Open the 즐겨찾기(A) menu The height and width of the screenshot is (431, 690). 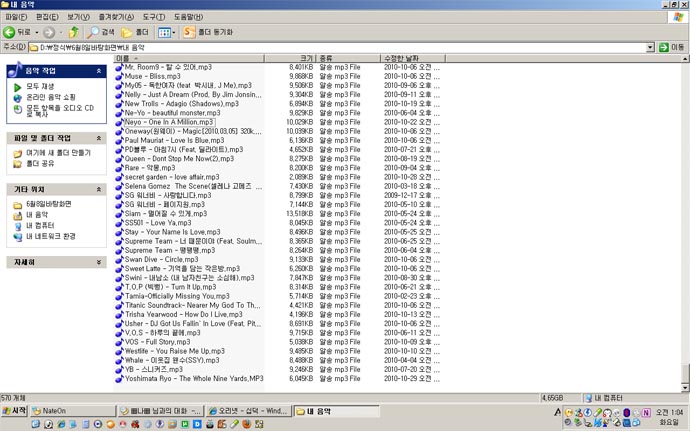(116, 17)
